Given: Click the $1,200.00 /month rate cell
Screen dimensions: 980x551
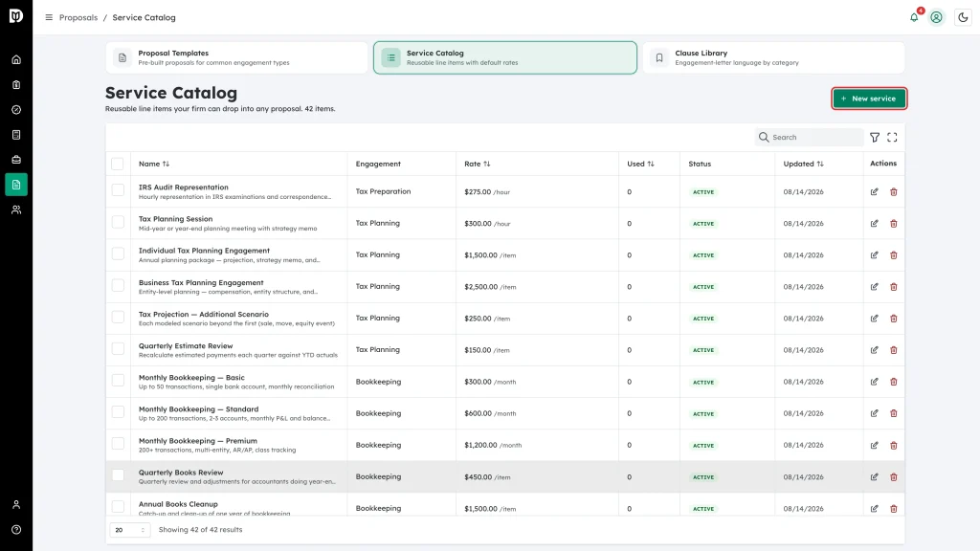Looking at the screenshot, I should coord(493,446).
